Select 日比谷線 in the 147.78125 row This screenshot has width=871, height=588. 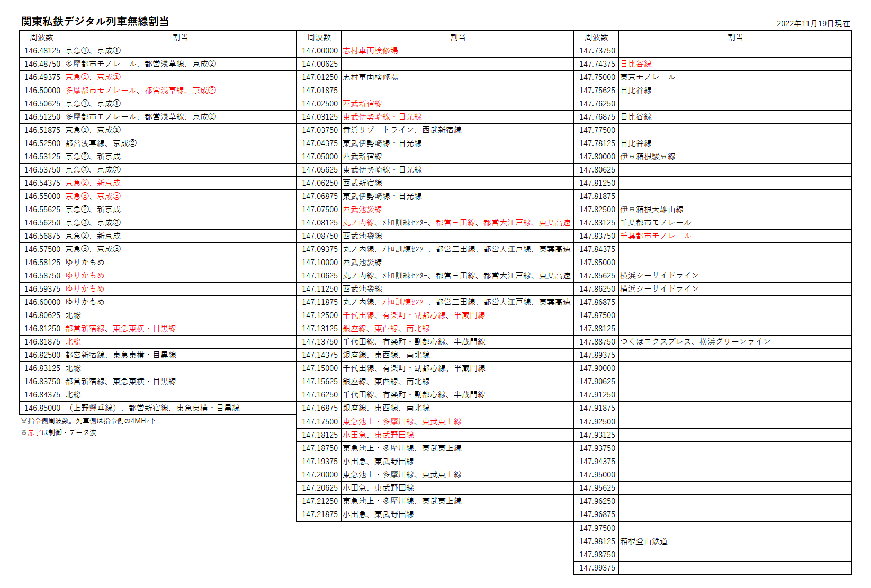(x=636, y=143)
